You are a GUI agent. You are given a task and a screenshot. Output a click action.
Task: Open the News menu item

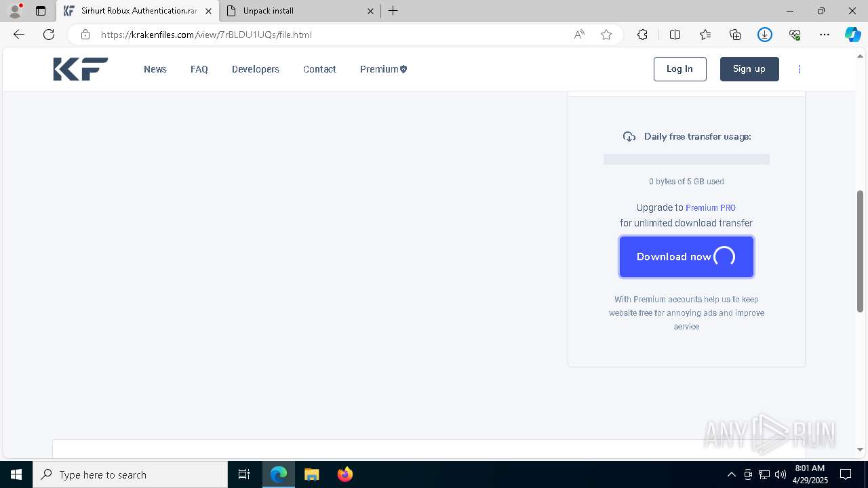pos(155,69)
